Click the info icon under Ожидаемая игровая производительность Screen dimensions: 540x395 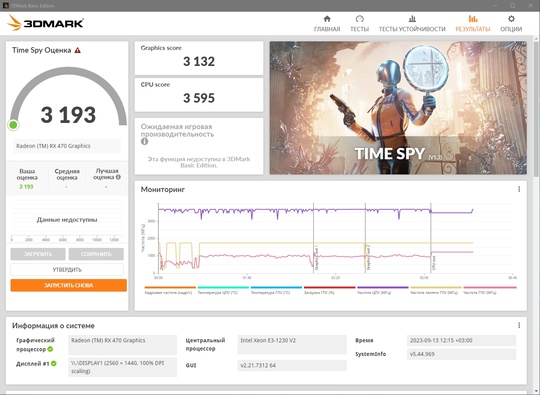pyautogui.click(x=144, y=142)
